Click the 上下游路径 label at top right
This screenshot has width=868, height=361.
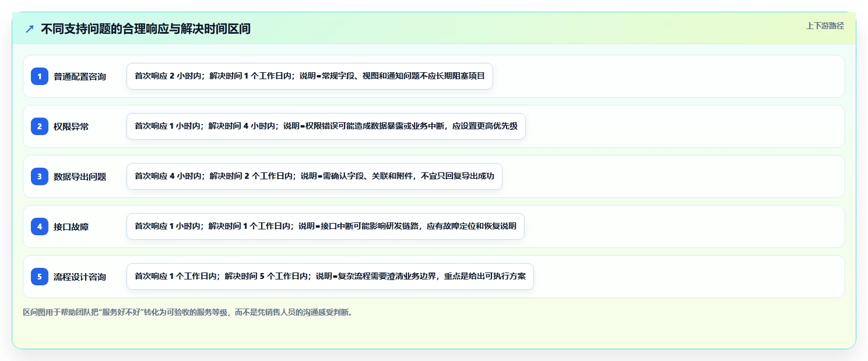pyautogui.click(x=825, y=26)
